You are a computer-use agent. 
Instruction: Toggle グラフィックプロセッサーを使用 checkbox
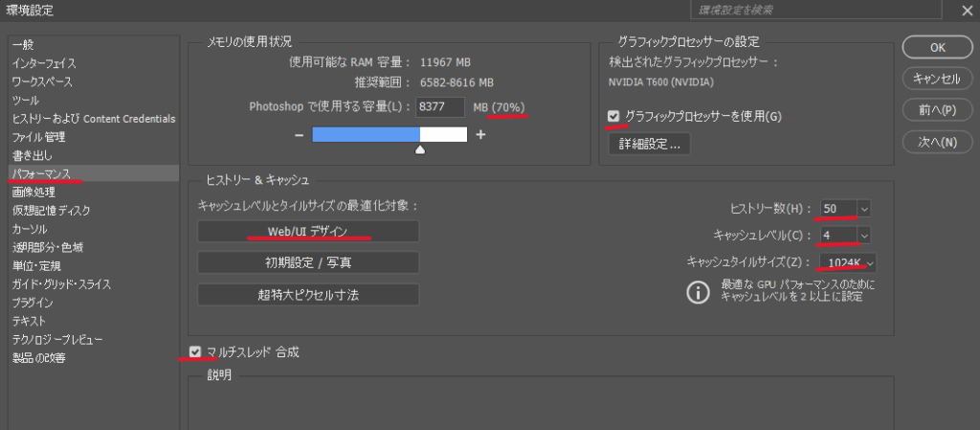pyautogui.click(x=614, y=117)
